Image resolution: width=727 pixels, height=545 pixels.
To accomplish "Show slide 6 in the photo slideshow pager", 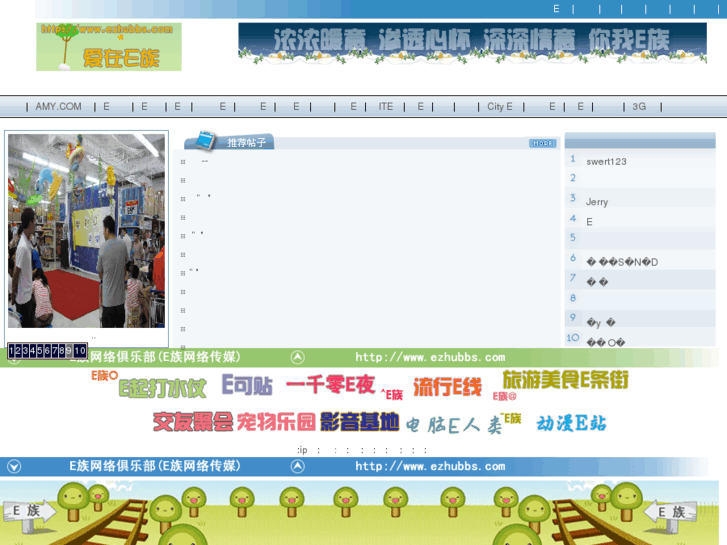I will click(x=47, y=351).
